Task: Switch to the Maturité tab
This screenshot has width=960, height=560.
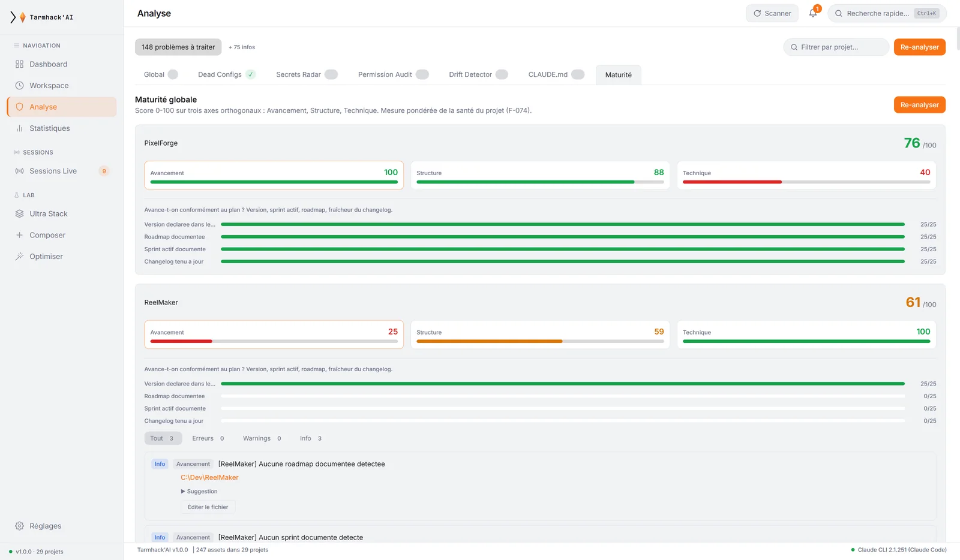Action: pos(619,75)
